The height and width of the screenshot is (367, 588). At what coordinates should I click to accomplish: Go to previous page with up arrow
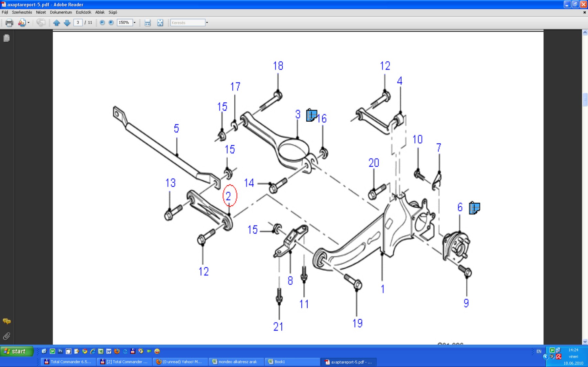coord(56,23)
